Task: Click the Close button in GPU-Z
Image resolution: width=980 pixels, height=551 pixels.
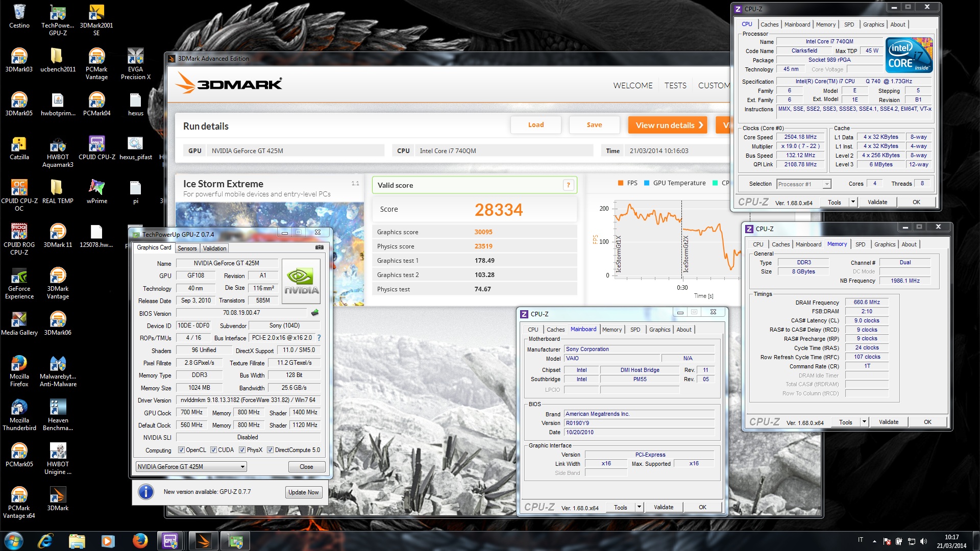Action: (306, 467)
